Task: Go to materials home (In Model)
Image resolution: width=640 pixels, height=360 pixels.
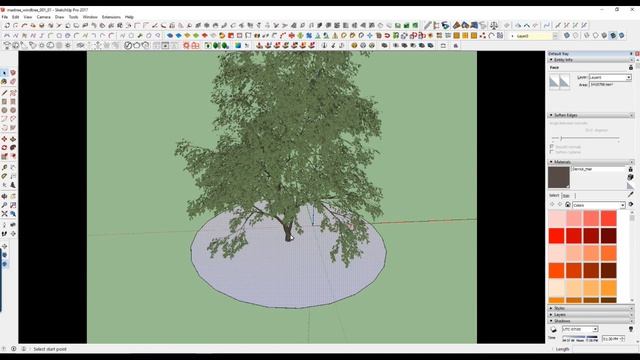Action: click(x=568, y=205)
